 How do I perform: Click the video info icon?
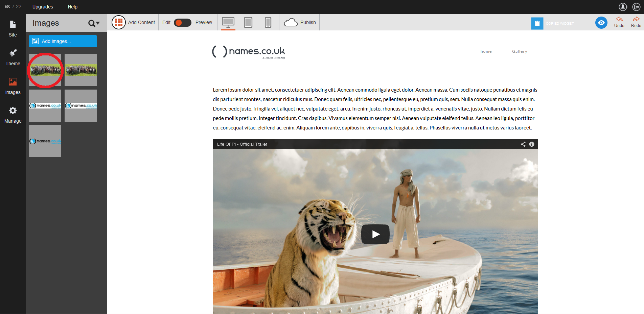point(532,144)
